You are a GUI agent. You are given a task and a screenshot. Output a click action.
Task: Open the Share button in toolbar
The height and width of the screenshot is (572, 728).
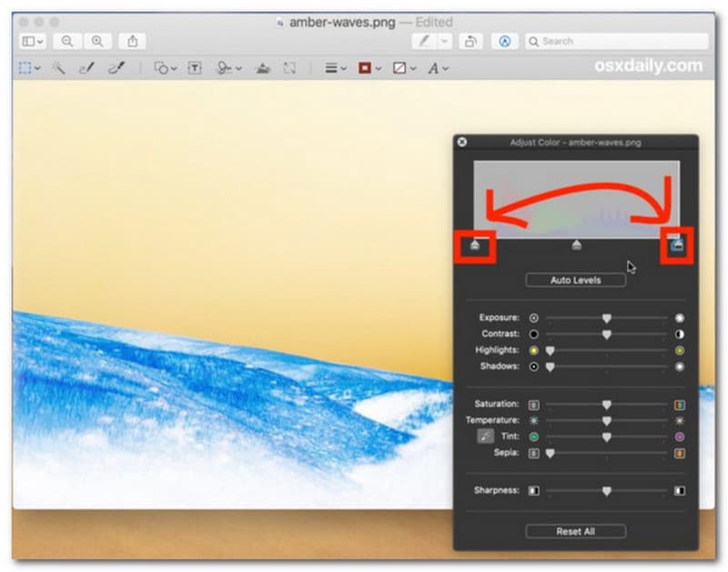pyautogui.click(x=133, y=41)
